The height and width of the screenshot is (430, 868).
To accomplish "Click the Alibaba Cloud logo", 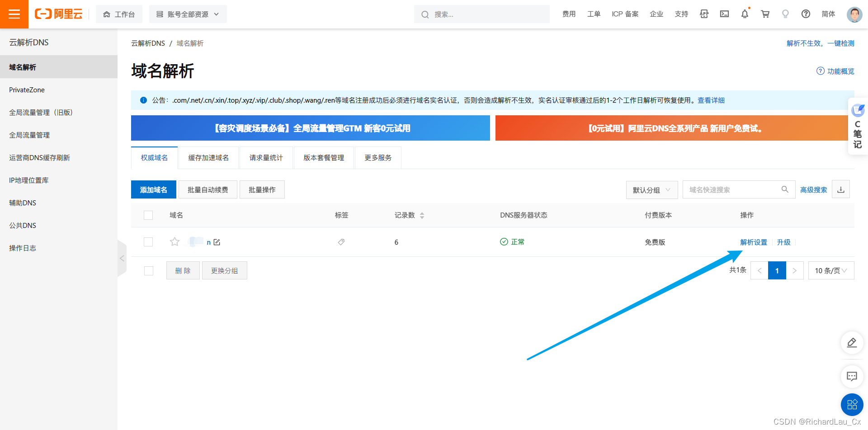I will [x=59, y=14].
